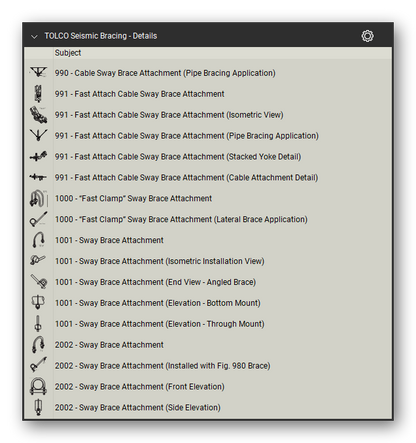Click icon of 2002 - Sway Brace Attachment
Image resolution: width=416 pixels, height=443 pixels.
[38, 344]
